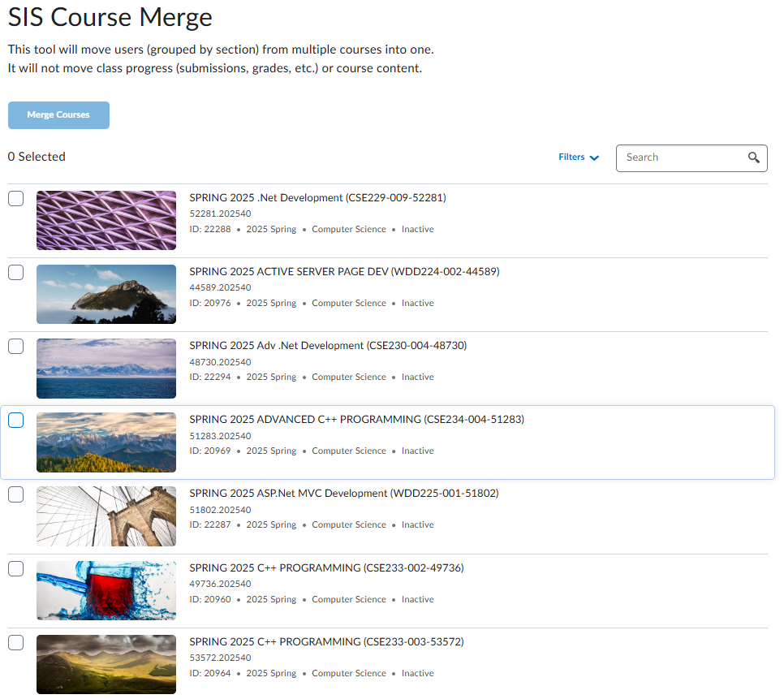Expand the Filters dropdown
Viewport: 784px width, 699px height.
pos(579,157)
